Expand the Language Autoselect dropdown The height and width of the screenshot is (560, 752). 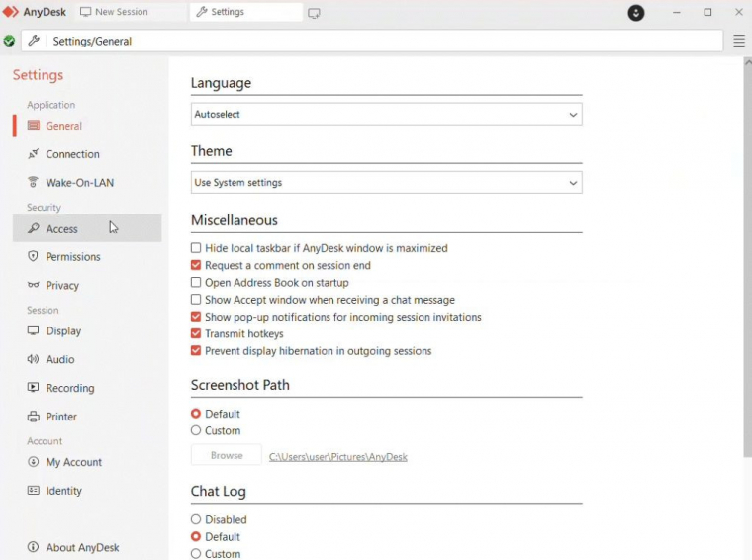(x=387, y=114)
